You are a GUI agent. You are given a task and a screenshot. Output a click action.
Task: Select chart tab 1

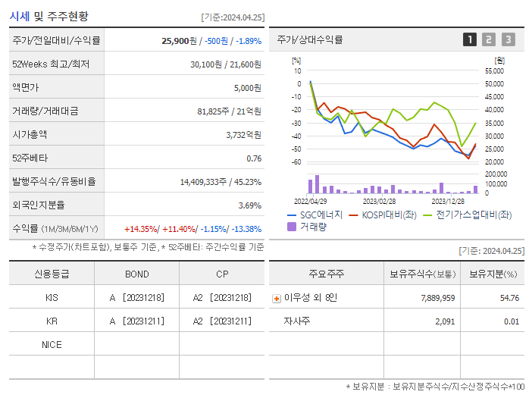[470, 39]
